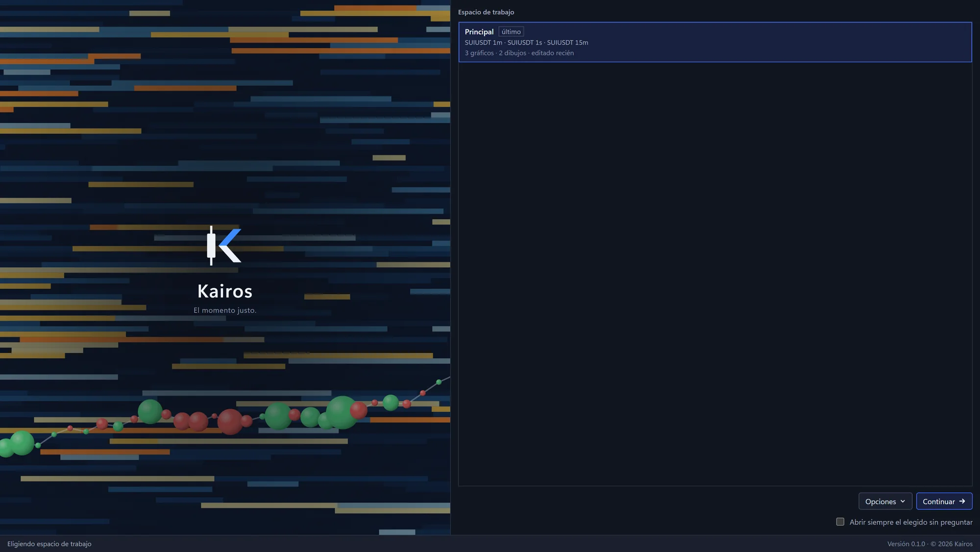Click the "Abrir siempre el elegido" label text
Viewport: 980px width, 552px height.
pos(888,522)
